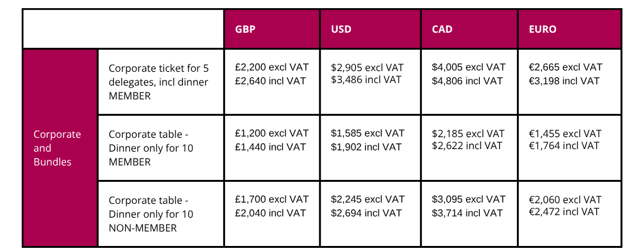
Task: Select the CAD column header
Action: click(x=469, y=29)
